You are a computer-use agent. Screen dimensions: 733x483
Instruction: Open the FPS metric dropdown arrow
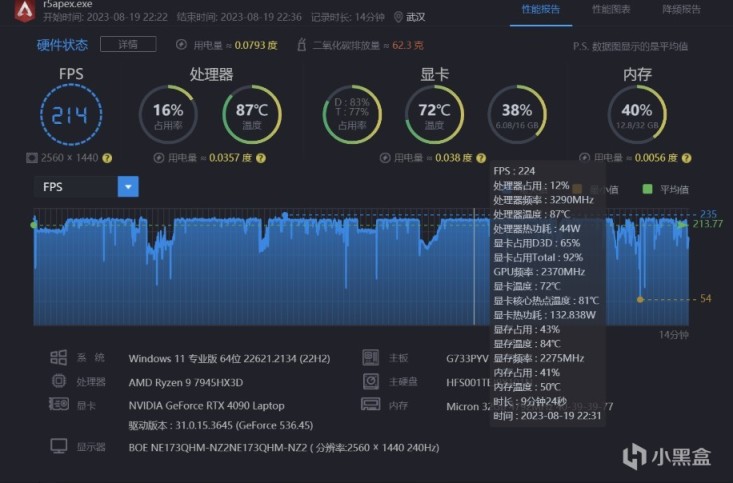pyautogui.click(x=128, y=187)
